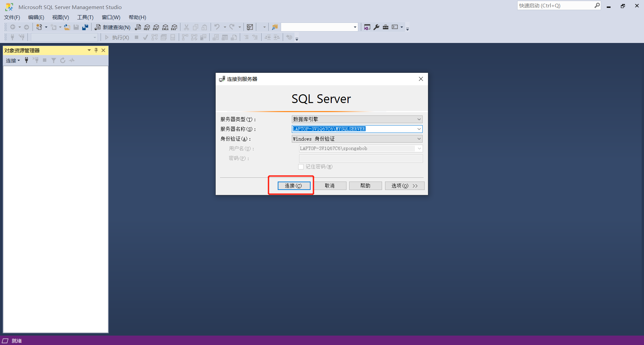The width and height of the screenshot is (644, 345).
Task: Open the 服务器类型 dropdown
Action: (419, 119)
